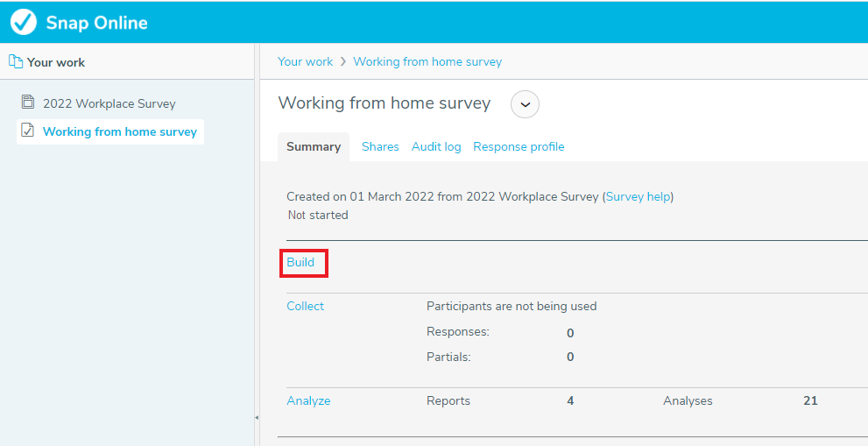
Task: Click the breadcrumb chevron separator
Action: pyautogui.click(x=343, y=61)
